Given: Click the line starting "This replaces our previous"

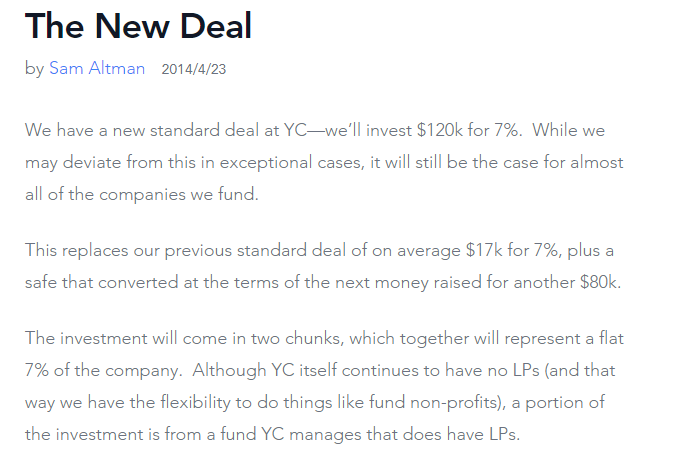Looking at the screenshot, I should pyautogui.click(x=319, y=251).
